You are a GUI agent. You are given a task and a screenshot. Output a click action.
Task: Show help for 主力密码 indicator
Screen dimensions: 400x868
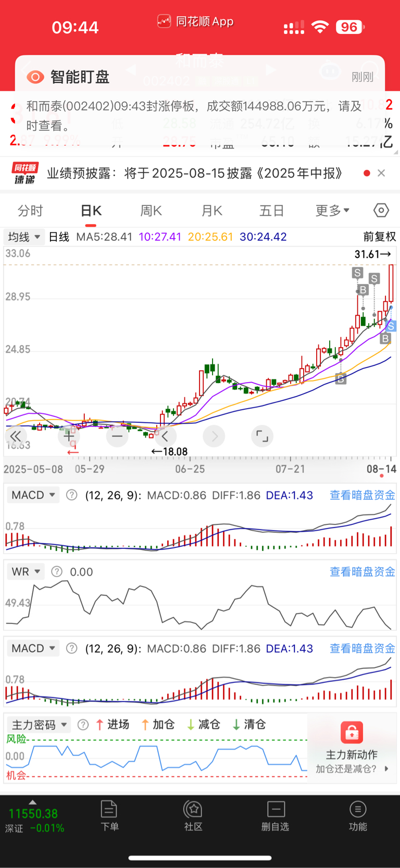pos(83,725)
